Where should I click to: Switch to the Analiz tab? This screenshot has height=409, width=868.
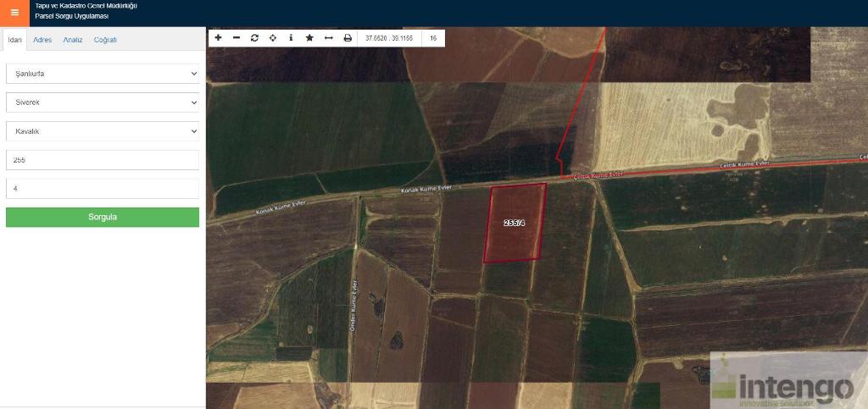(73, 40)
